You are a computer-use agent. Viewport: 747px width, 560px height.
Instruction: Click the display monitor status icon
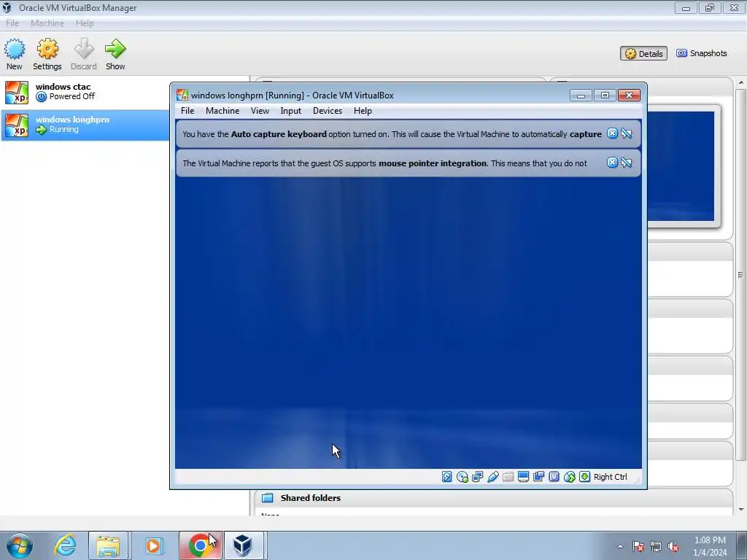524,477
